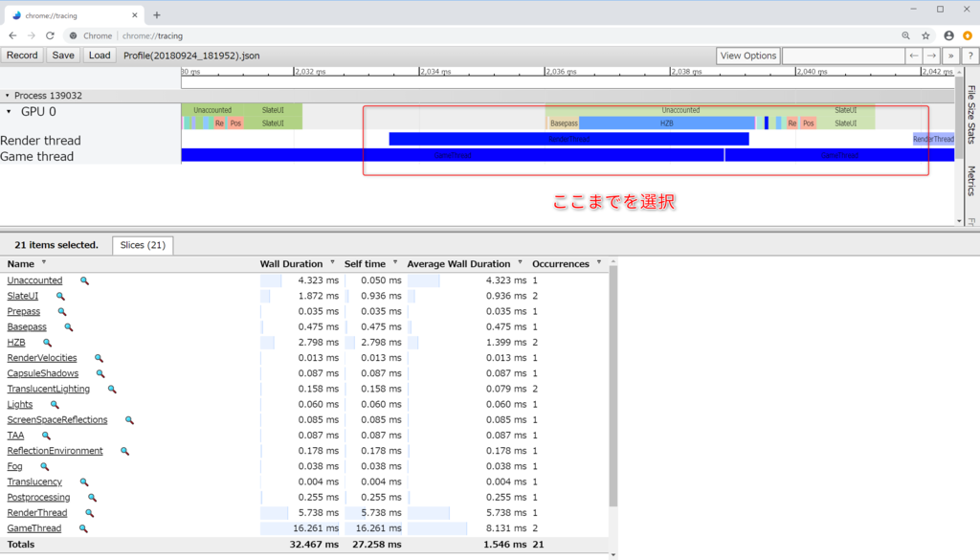Viewport: 980px width, 560px height.
Task: Click the magnifier icon next to RenderVelocities
Action: point(99,359)
